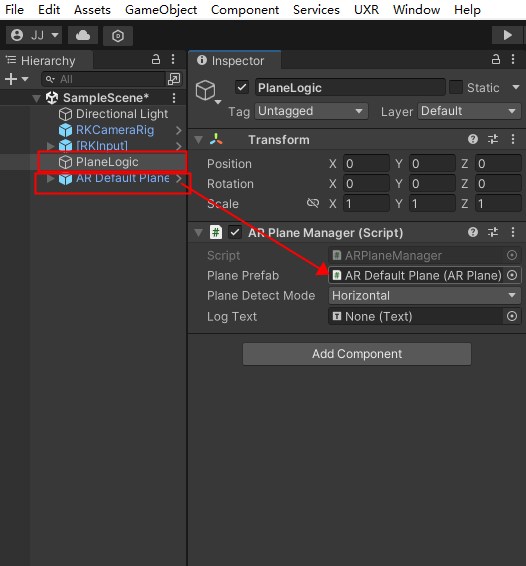Toggle the PlaneLogic active checkbox
Screen dimensions: 526x566
[242, 87]
